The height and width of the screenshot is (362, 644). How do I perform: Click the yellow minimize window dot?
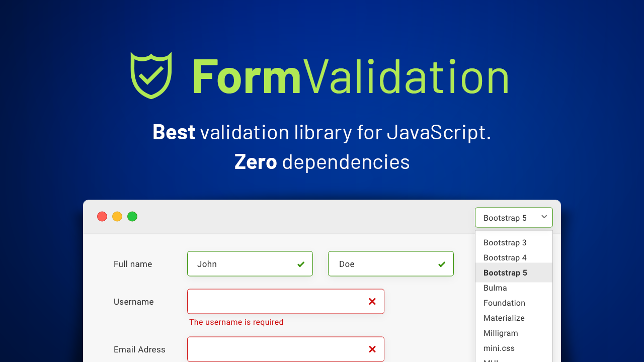(x=117, y=217)
